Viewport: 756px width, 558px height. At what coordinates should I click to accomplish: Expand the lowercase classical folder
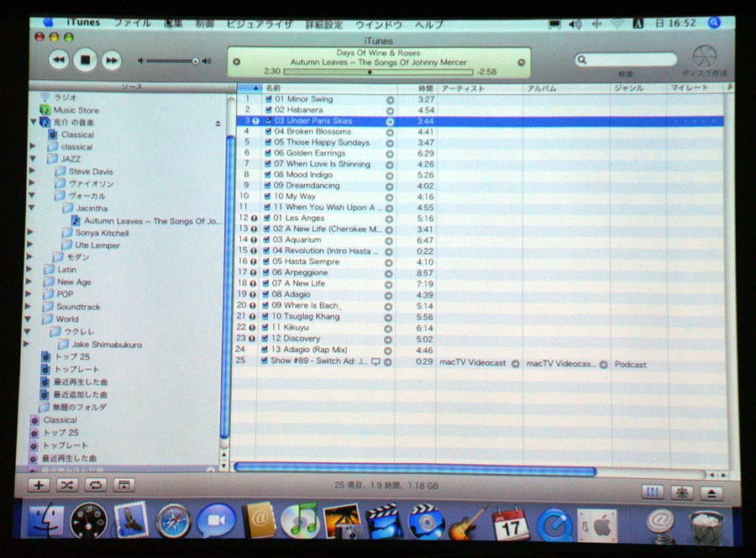[33, 146]
